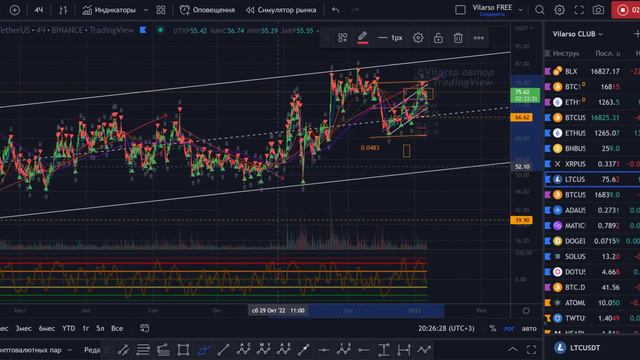
Task: Select the BNBUS watchlist row
Action: (x=593, y=148)
